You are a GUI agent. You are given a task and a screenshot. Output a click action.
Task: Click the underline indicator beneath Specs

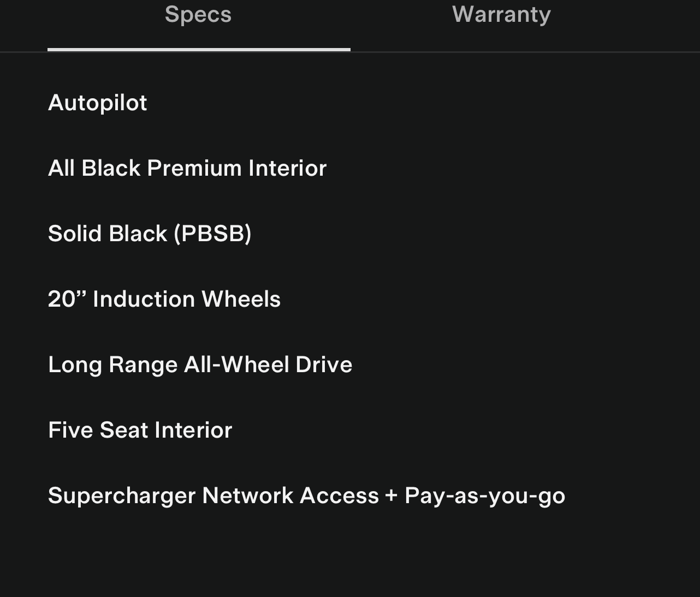(x=199, y=50)
